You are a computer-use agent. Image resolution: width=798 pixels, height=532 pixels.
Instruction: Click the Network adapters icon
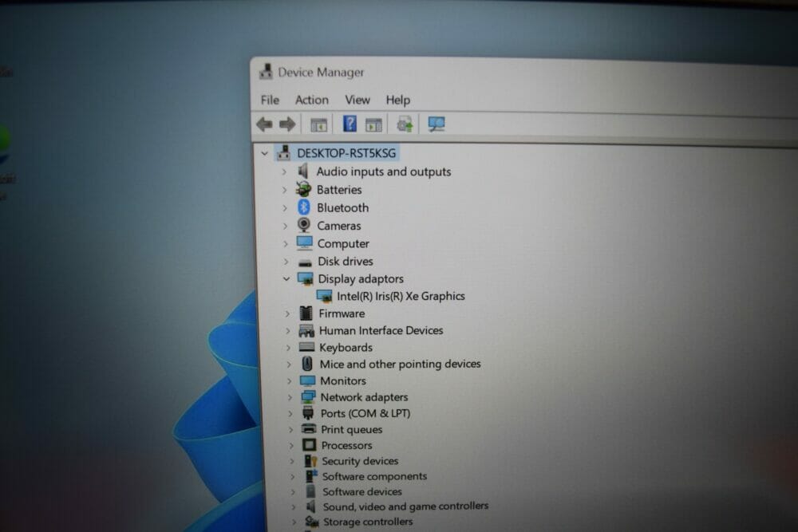[308, 396]
